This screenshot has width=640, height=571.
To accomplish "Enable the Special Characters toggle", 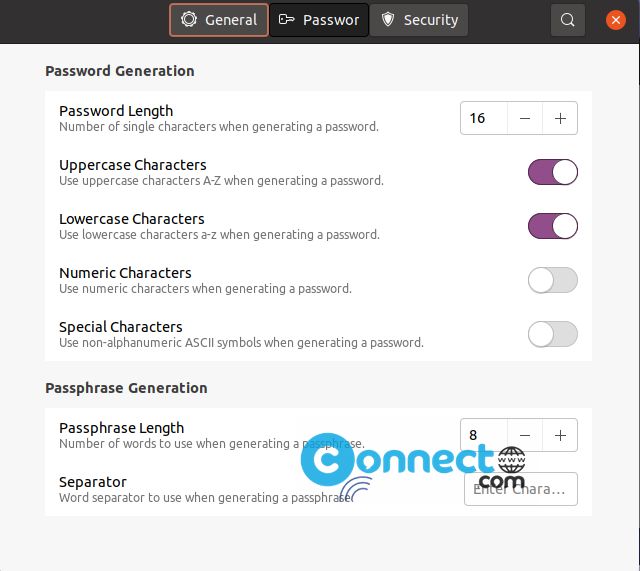I will coord(553,334).
